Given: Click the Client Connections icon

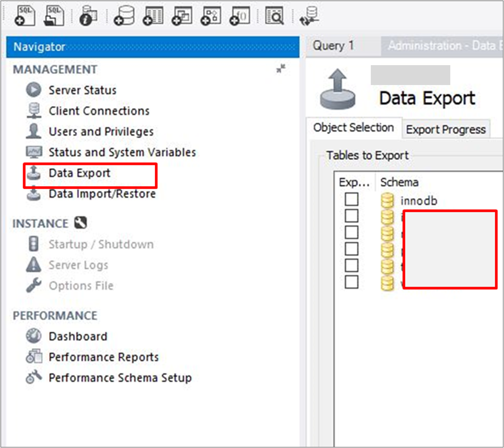Looking at the screenshot, I should click(x=34, y=110).
